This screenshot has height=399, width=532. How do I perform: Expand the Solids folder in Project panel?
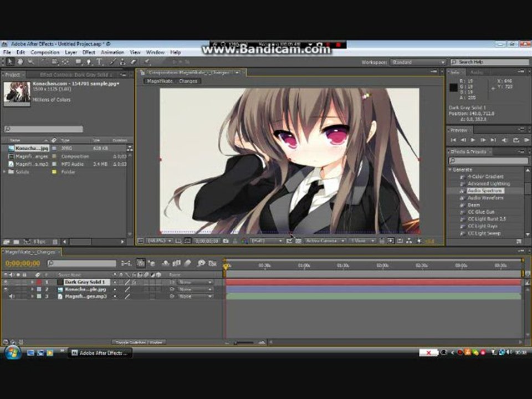click(x=4, y=172)
